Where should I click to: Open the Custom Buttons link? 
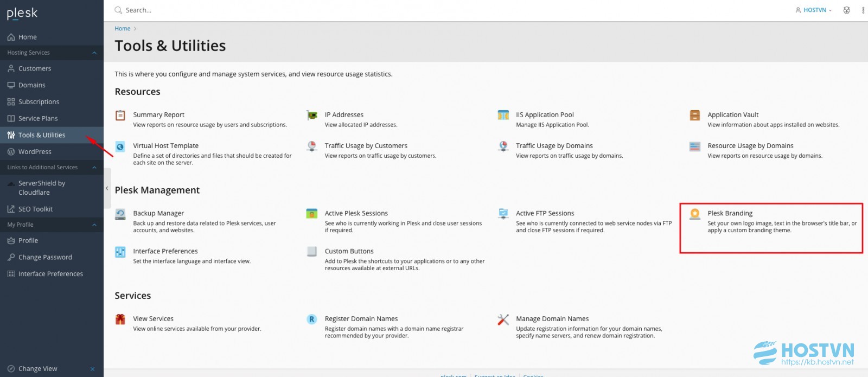tap(349, 251)
